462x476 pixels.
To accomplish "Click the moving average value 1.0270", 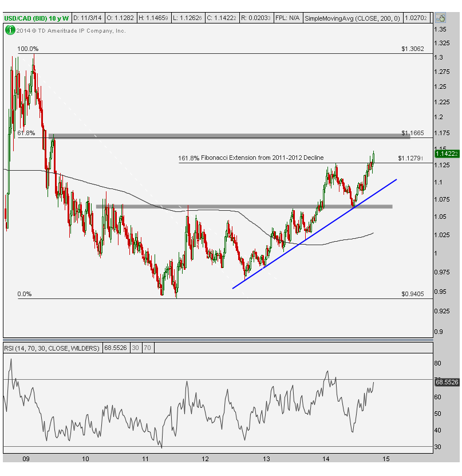I will [x=416, y=18].
